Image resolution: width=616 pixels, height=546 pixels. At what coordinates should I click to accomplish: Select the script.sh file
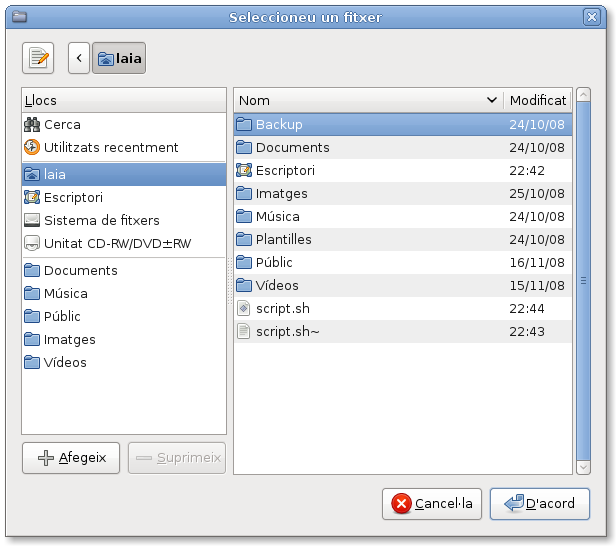pyautogui.click(x=283, y=309)
